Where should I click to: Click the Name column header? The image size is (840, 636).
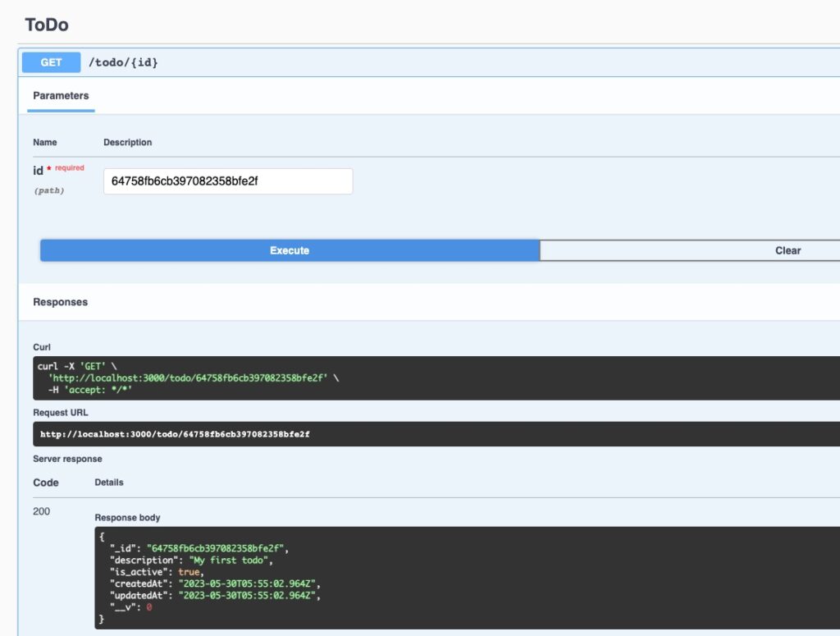(45, 142)
